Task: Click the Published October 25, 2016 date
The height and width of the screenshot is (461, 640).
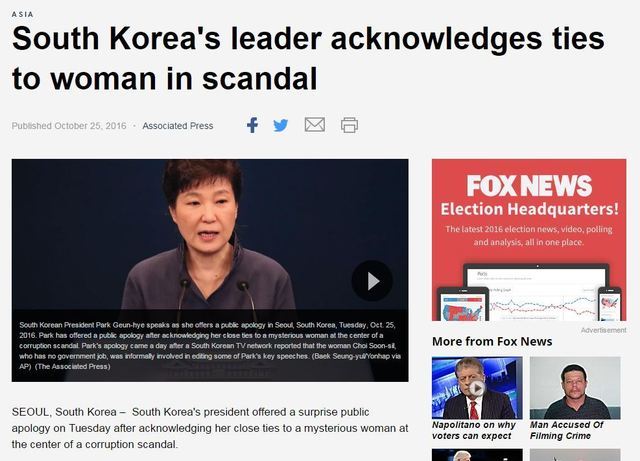Action: [69, 126]
